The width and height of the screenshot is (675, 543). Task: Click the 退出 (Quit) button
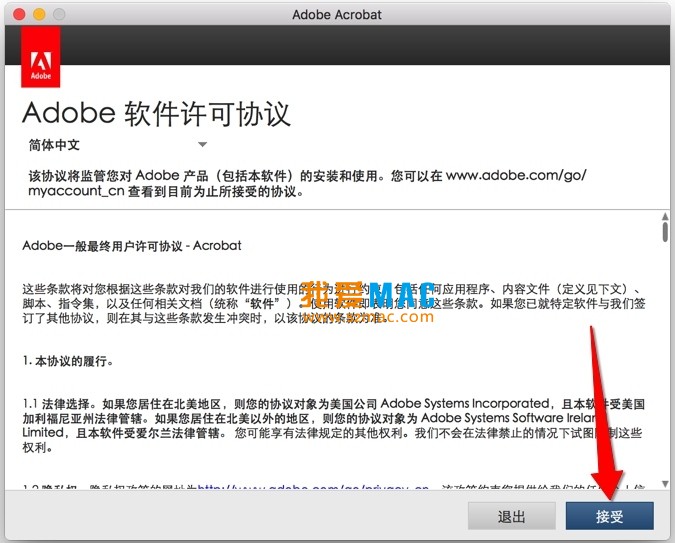511,515
